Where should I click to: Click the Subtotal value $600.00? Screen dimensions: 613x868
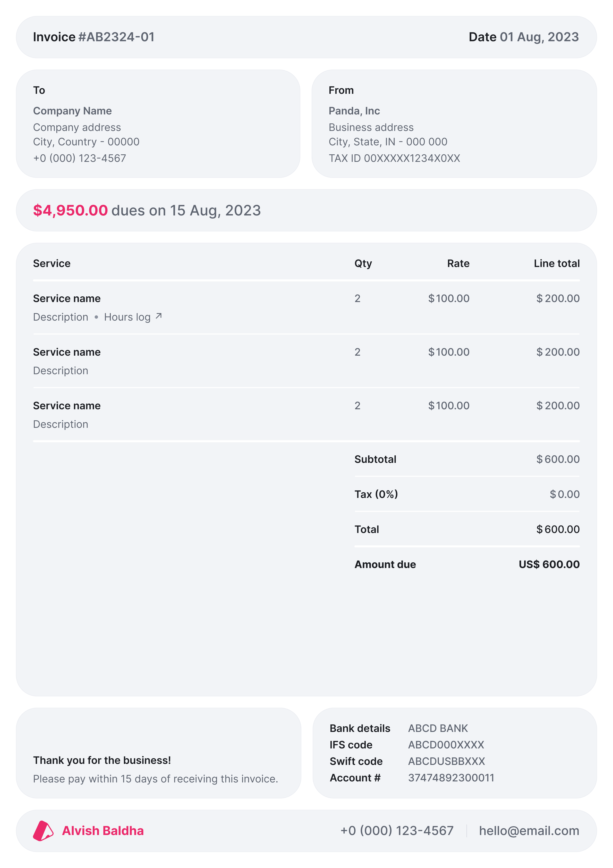click(558, 459)
